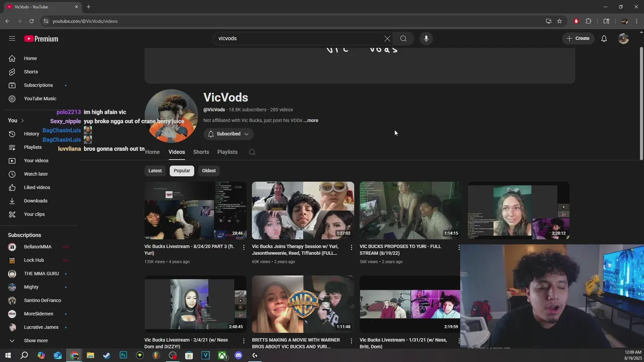The width and height of the screenshot is (644, 362).
Task: Open YouTube Music in sidebar
Action: (x=40, y=99)
